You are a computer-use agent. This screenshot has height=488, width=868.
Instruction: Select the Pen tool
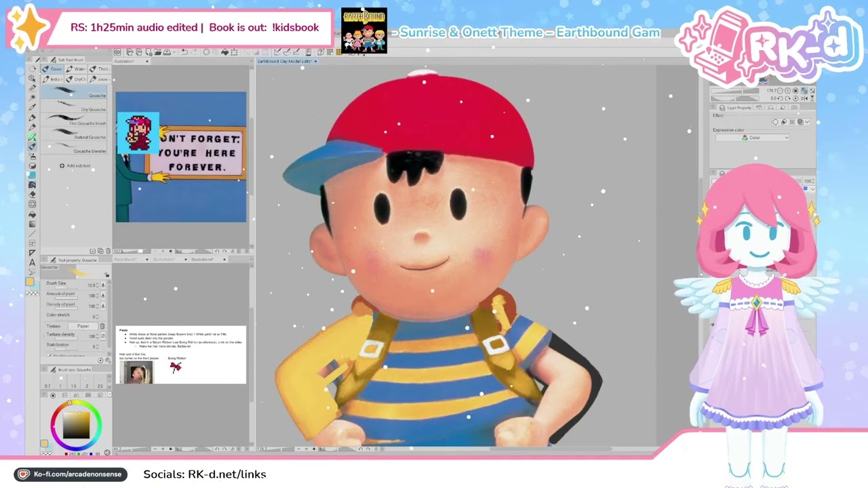pos(32,118)
